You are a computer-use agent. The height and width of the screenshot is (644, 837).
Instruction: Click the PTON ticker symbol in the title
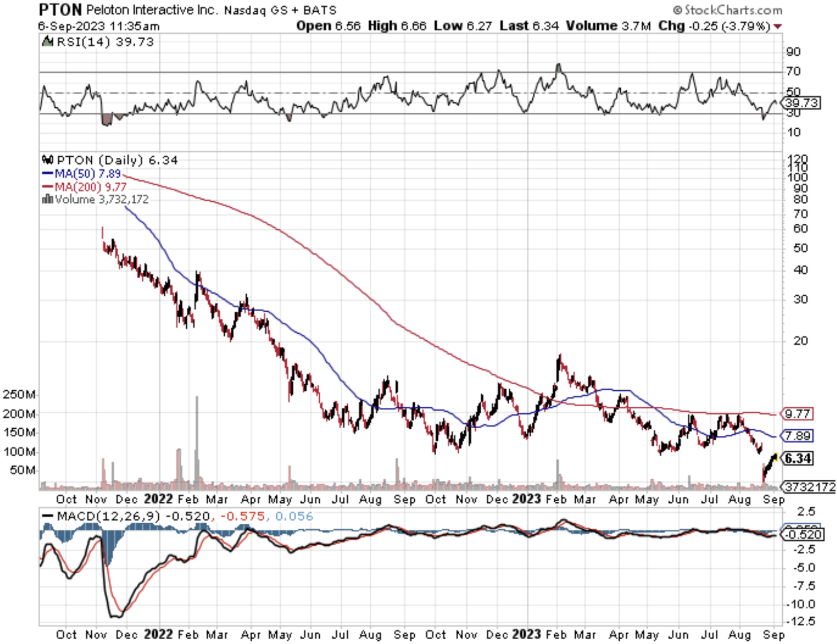tap(60, 10)
